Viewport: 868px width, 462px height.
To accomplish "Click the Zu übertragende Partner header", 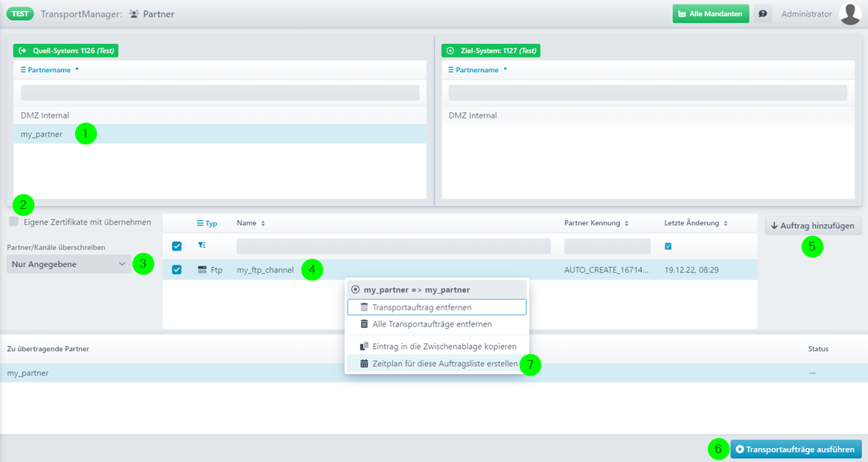I will [x=48, y=349].
